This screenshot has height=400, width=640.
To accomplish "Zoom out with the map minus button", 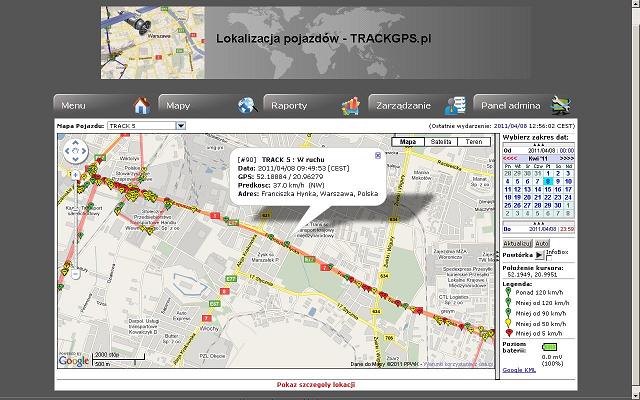I will coord(76,274).
